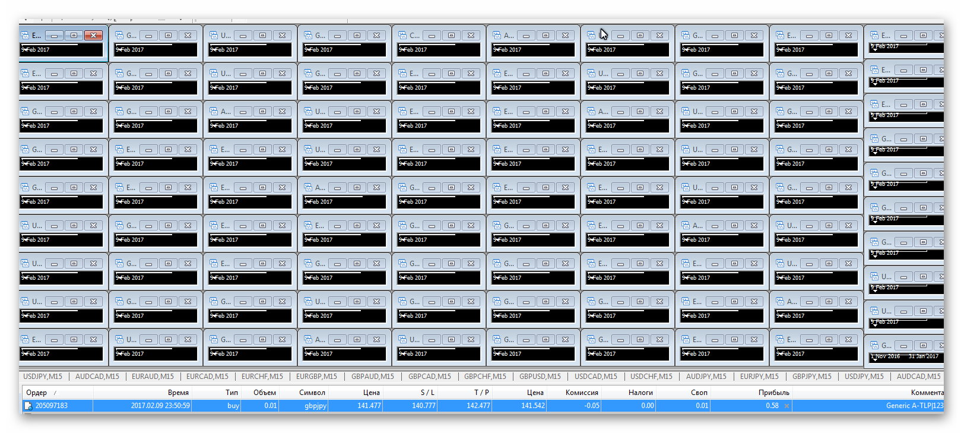The image size is (980, 433).
Task: Switch to the EURCAD,M15 chart tab
Action: [x=207, y=377]
